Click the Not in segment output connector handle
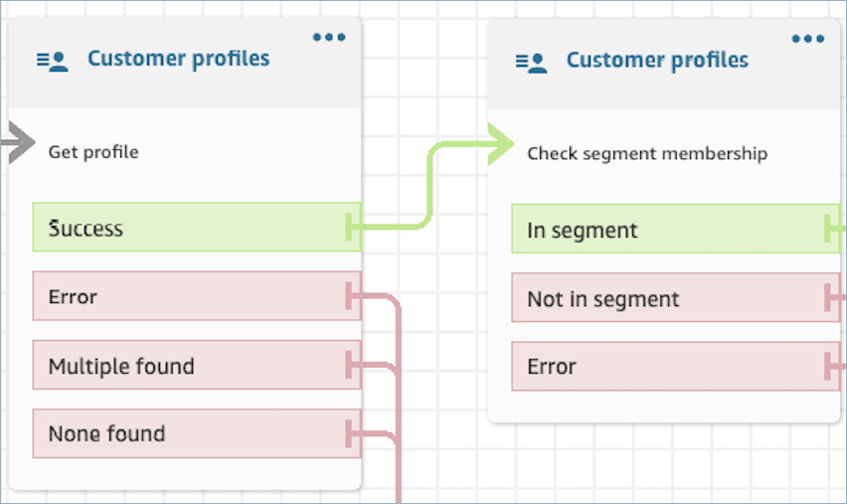Screen dimensions: 847x504 (830, 298)
